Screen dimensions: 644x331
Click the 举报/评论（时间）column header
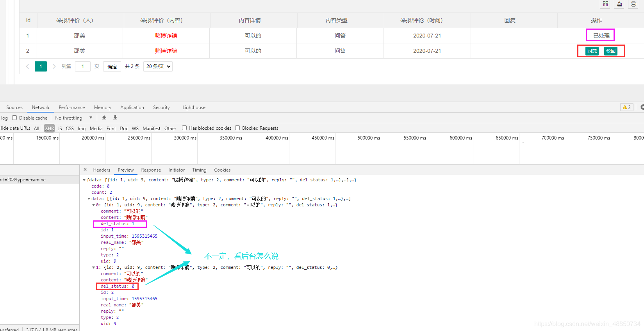427,20
